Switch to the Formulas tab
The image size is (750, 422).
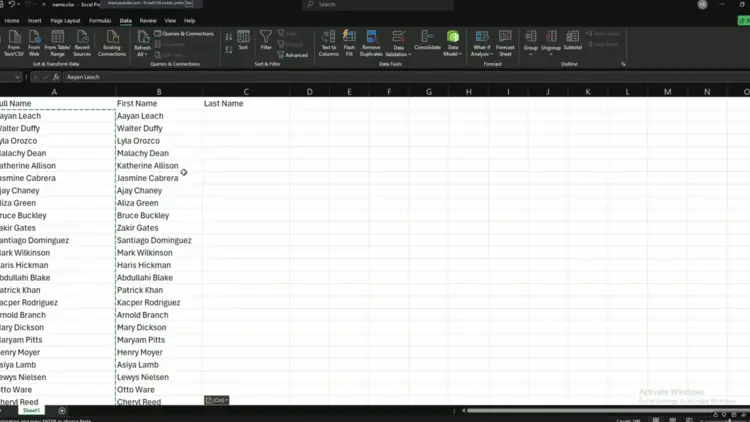tap(100, 21)
